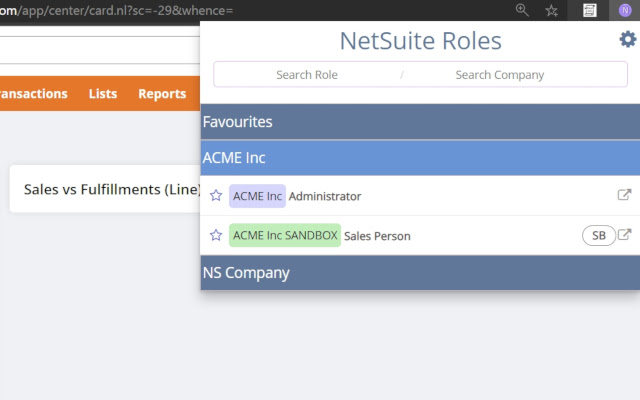The image size is (640, 400).
Task: Click the NetSuite Roles extension toolbar icon
Action: [625, 10]
